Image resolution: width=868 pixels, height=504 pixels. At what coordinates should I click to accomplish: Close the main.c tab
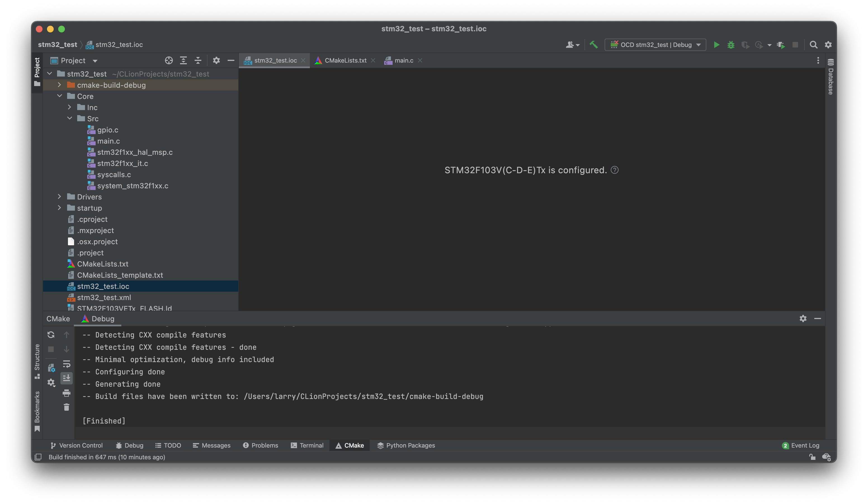pyautogui.click(x=420, y=61)
